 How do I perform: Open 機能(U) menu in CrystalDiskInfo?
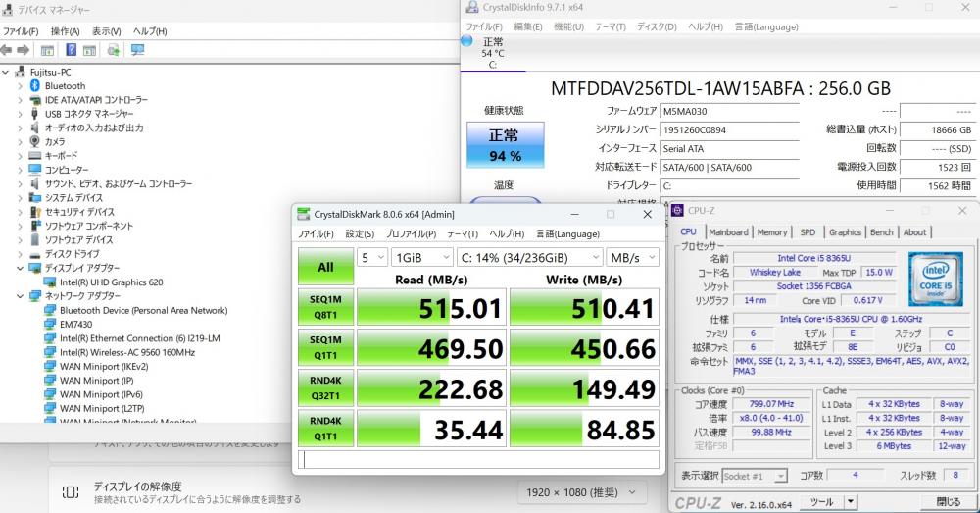coord(568,26)
